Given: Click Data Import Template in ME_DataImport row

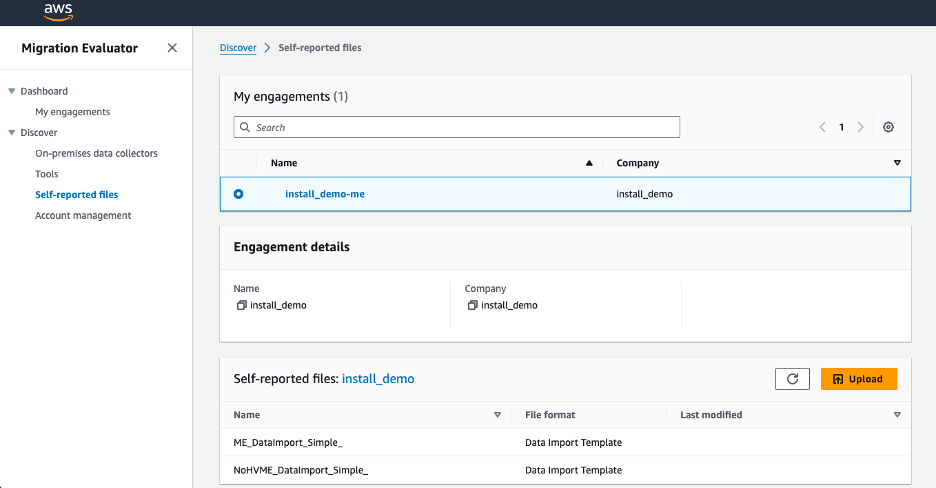Looking at the screenshot, I should coord(573,443).
